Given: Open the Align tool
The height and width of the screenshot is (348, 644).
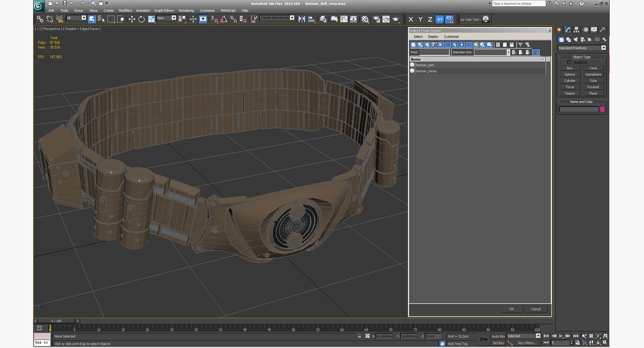Looking at the screenshot, I should pyautogui.click(x=312, y=19).
